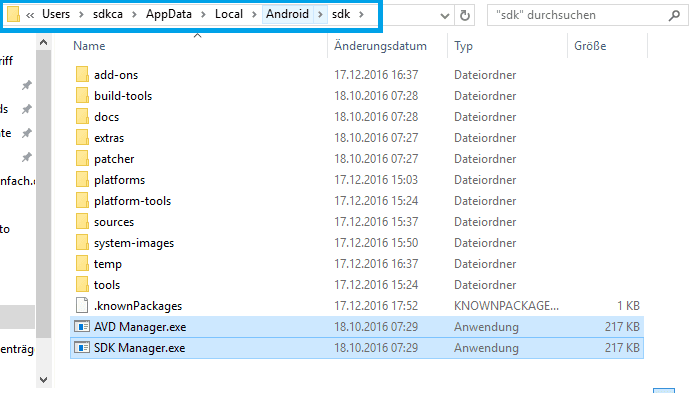
Task: Click navigation pane scroll up arrow
Action: click(43, 43)
